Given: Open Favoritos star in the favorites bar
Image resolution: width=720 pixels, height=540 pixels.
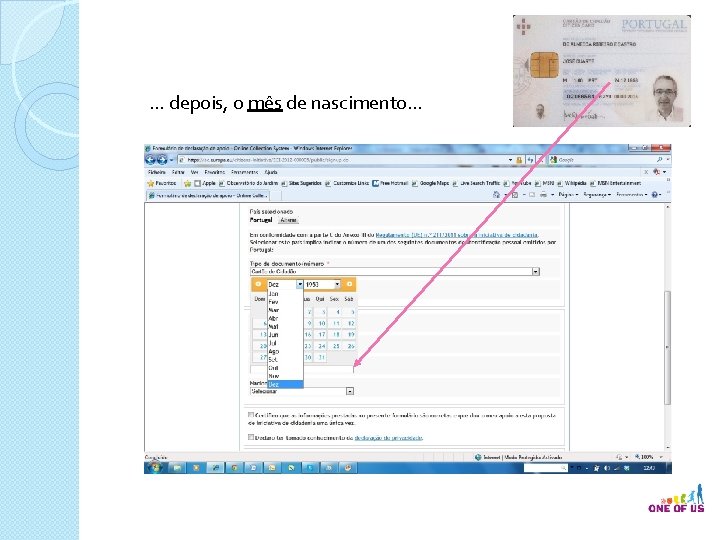Looking at the screenshot, I should click(161, 183).
